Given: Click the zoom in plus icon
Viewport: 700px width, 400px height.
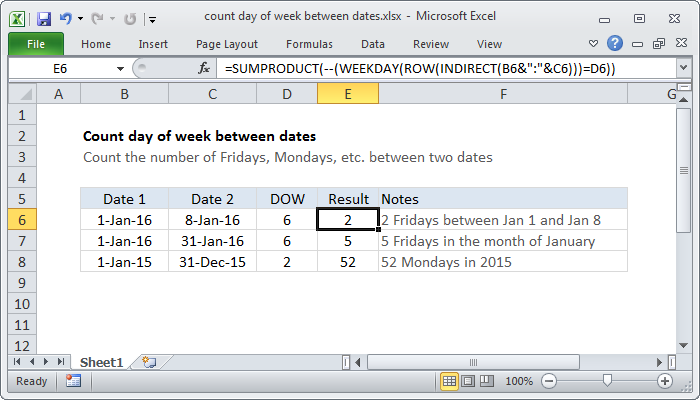Looking at the screenshot, I should (x=664, y=381).
